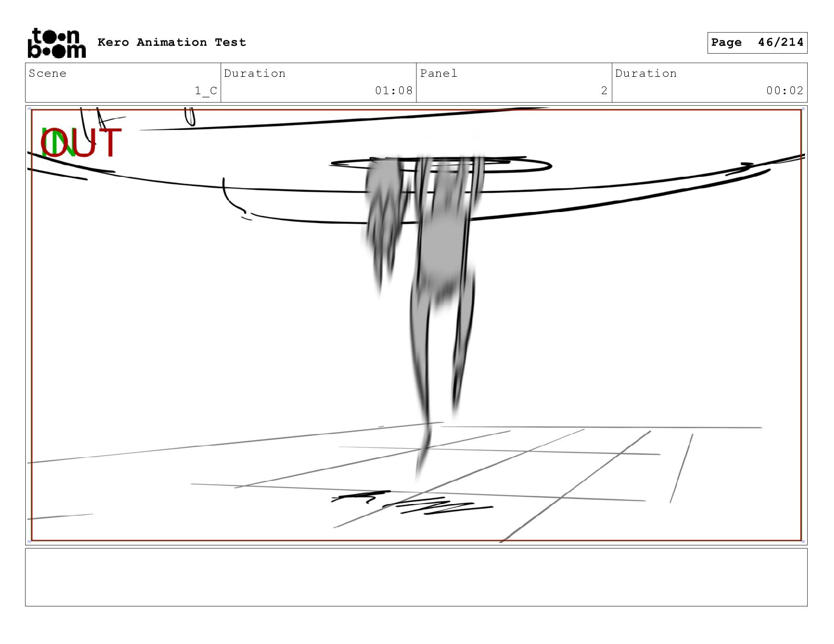Viewport: 834px width, 644px height.
Task: Click the red 'OUT' camera label
Action: coord(81,143)
